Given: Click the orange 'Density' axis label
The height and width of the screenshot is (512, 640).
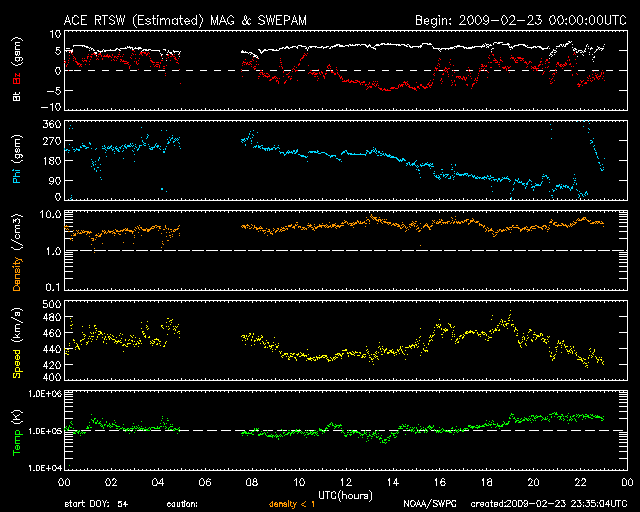Looking at the screenshot, I should tap(17, 274).
